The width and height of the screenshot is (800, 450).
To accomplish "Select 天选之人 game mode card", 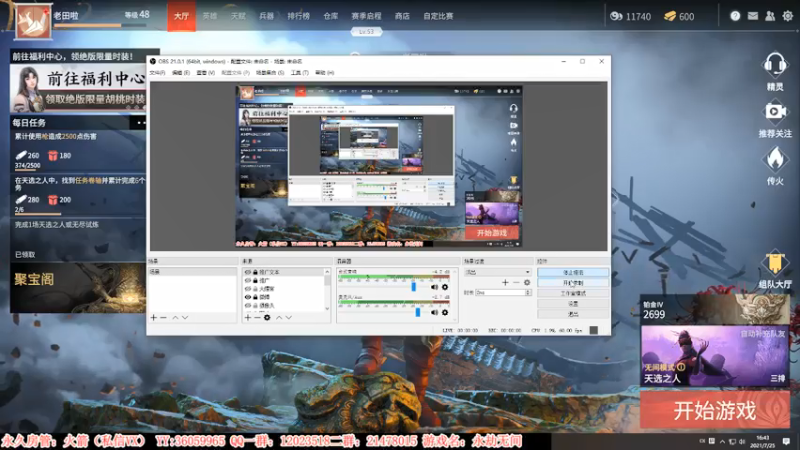I will point(715,356).
